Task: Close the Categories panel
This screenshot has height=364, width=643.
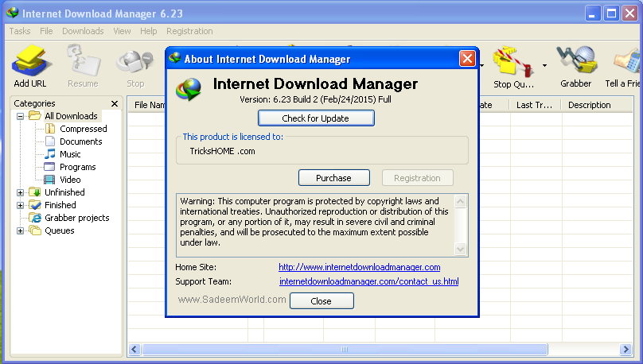Action: click(115, 103)
